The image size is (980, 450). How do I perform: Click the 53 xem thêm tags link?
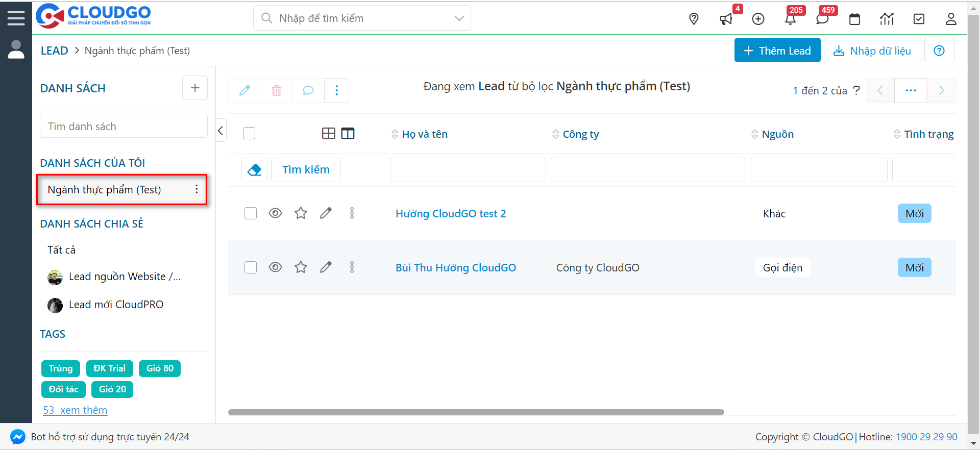[x=75, y=410]
